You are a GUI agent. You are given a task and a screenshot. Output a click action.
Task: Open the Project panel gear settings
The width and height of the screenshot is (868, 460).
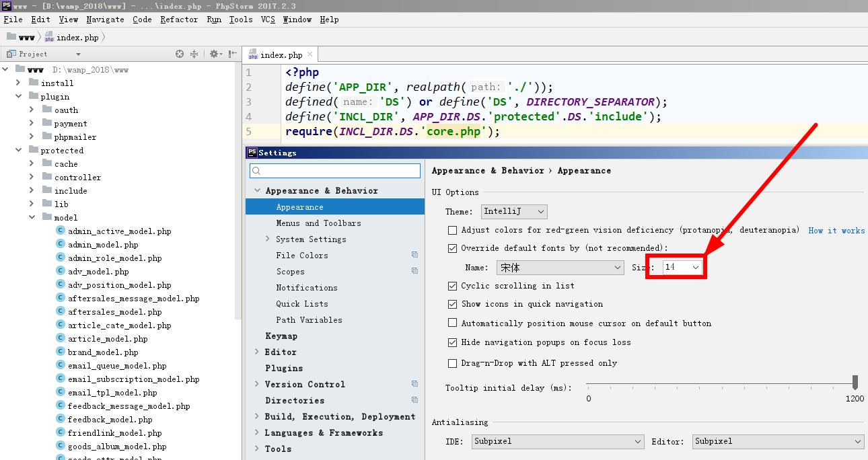click(x=215, y=54)
